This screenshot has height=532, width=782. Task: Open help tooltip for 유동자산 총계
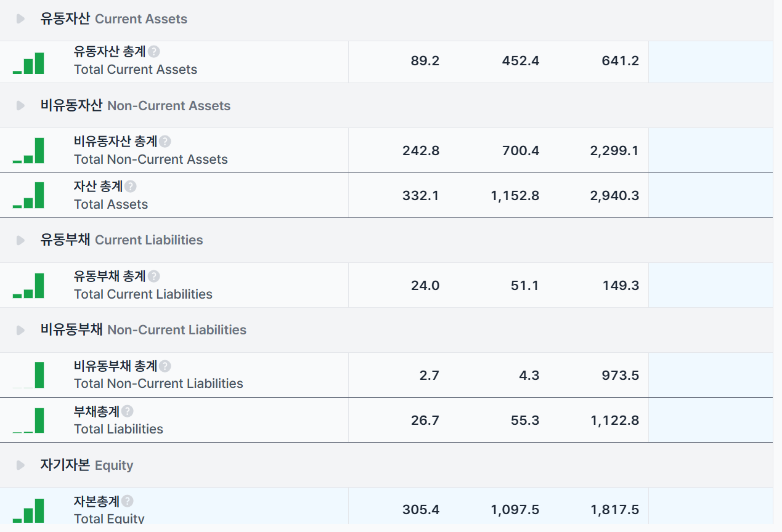(x=154, y=52)
